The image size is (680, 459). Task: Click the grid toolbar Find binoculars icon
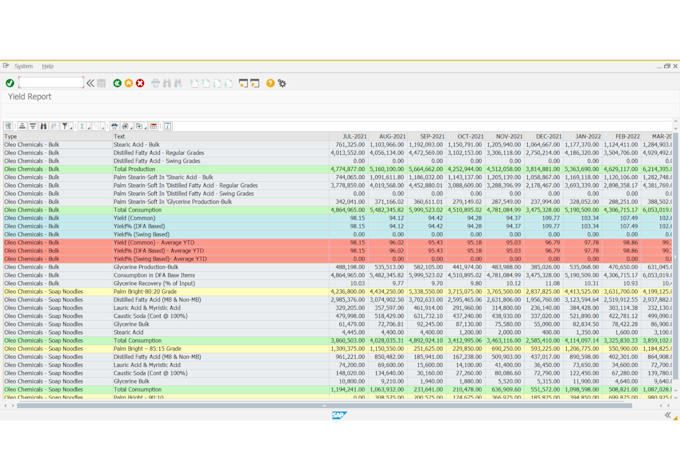(43, 126)
